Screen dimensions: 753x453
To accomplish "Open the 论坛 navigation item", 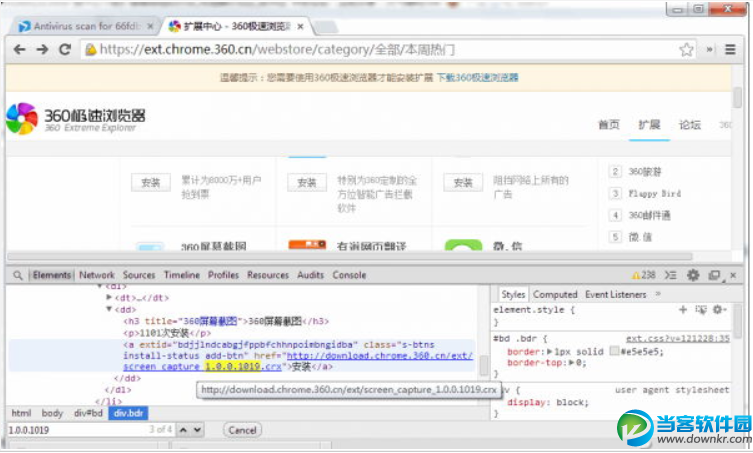I will [x=690, y=125].
